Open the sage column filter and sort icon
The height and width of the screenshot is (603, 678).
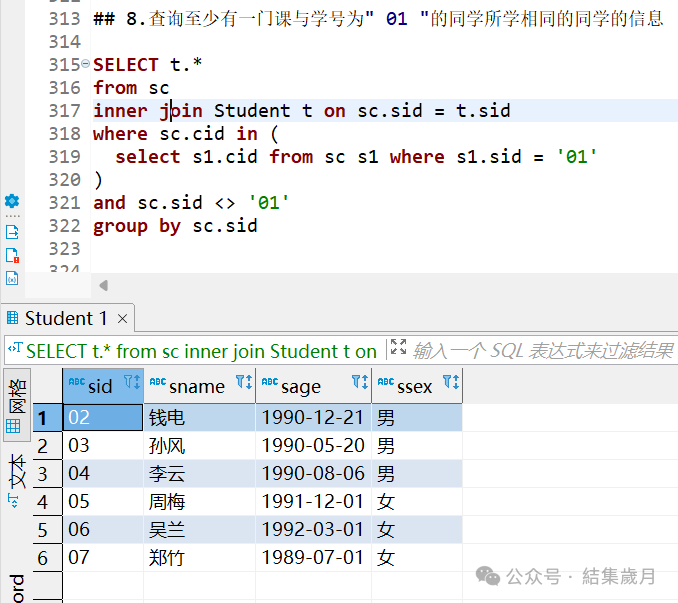[360, 382]
